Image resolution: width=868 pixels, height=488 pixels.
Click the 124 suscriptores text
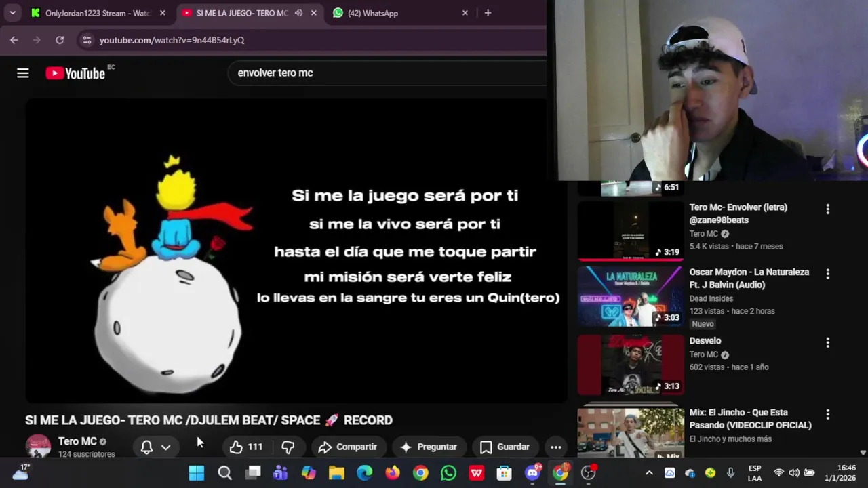[x=87, y=454]
